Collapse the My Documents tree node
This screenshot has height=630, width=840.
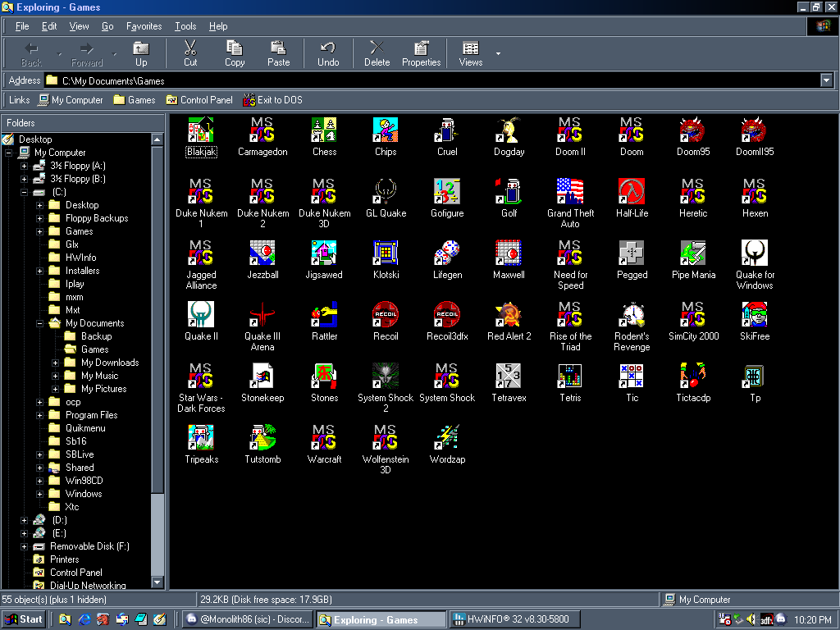39,323
